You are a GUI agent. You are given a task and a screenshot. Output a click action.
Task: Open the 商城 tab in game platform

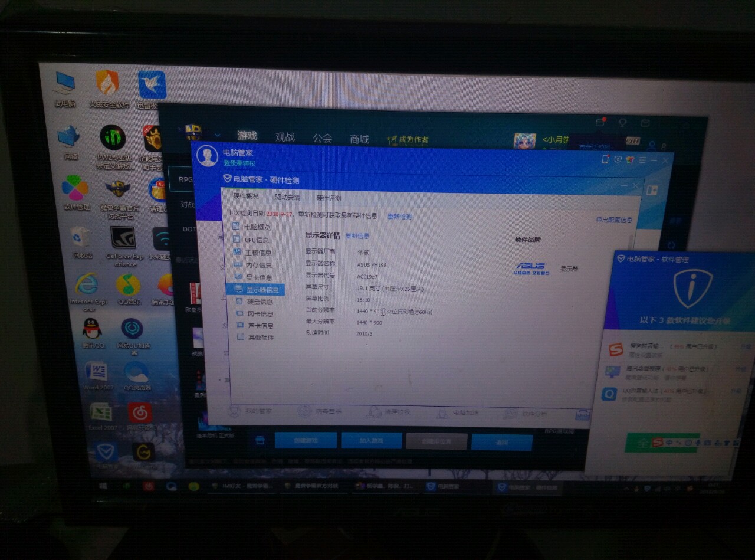tap(359, 139)
